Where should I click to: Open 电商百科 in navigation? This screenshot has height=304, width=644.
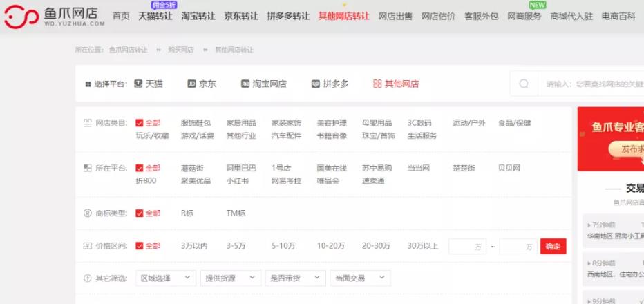point(618,16)
